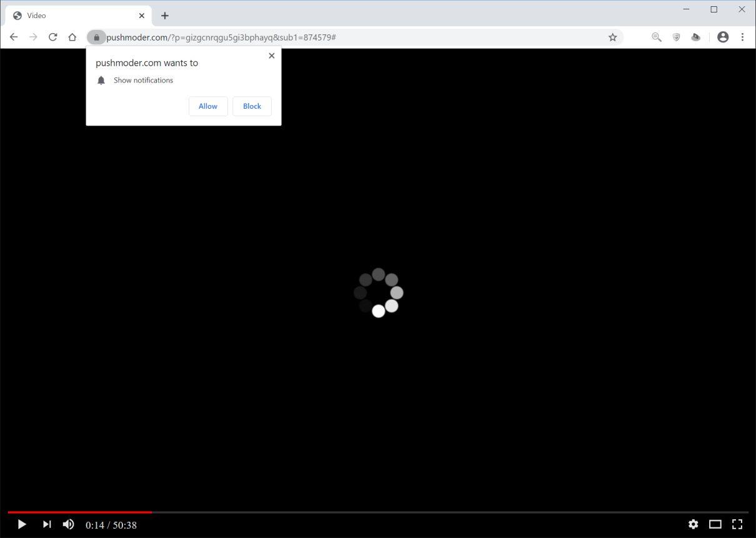
Task: Open a new browser tab
Action: tap(164, 15)
